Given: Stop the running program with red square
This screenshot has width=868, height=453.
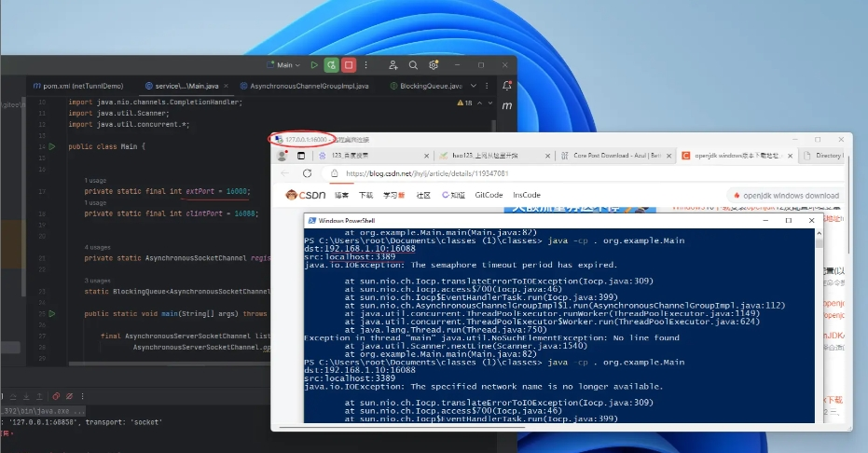Looking at the screenshot, I should coord(349,65).
